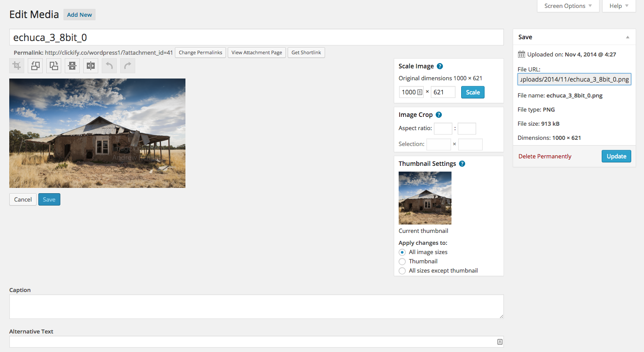Viewport: 644px width, 352px height.
Task: Click inside the File URL field
Action: (x=574, y=79)
